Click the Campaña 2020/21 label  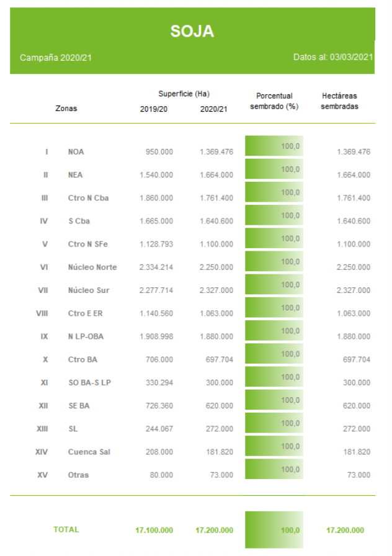(x=56, y=58)
